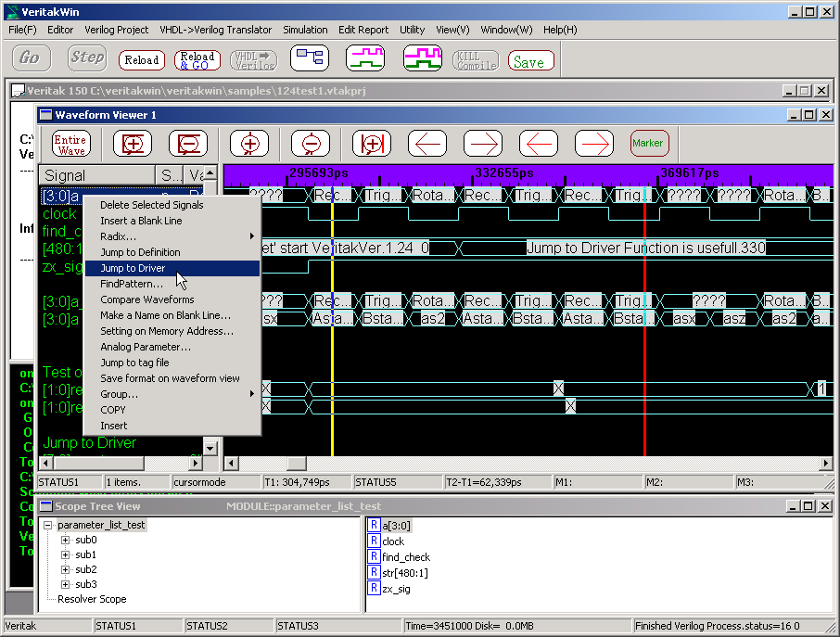Select find_check signal in scope signal list
The image size is (840, 637).
(405, 557)
